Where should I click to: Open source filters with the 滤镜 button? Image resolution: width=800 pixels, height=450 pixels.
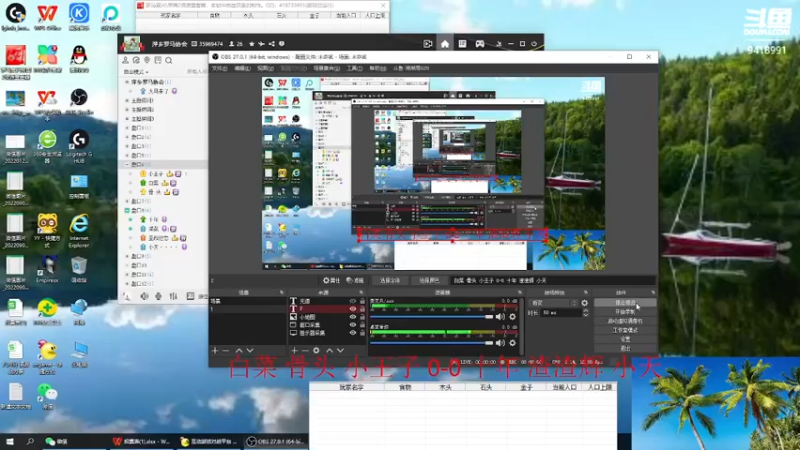point(355,280)
